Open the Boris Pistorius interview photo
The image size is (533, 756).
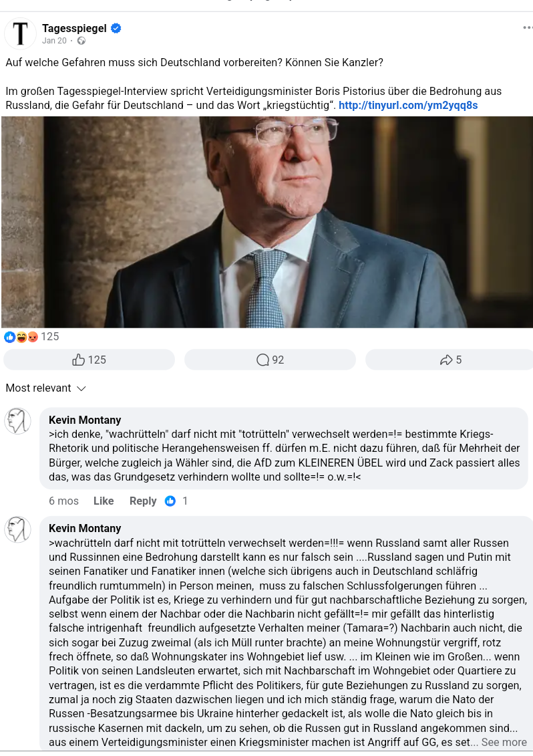(x=267, y=223)
